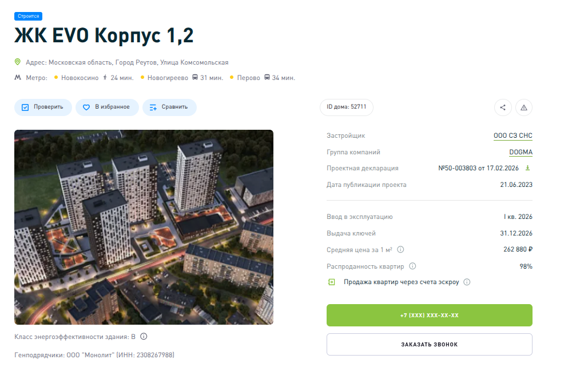Click the green location pin icon
The width and height of the screenshot is (588, 383).
point(18,62)
